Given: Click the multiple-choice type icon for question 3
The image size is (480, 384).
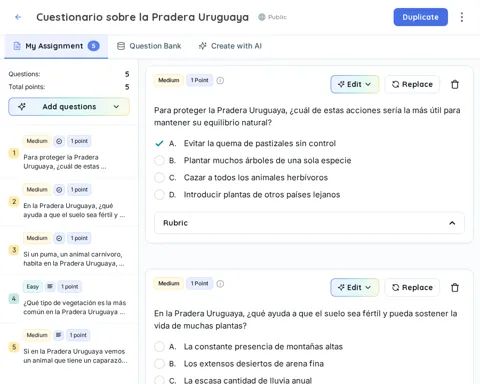Looking at the screenshot, I should [x=59, y=238].
